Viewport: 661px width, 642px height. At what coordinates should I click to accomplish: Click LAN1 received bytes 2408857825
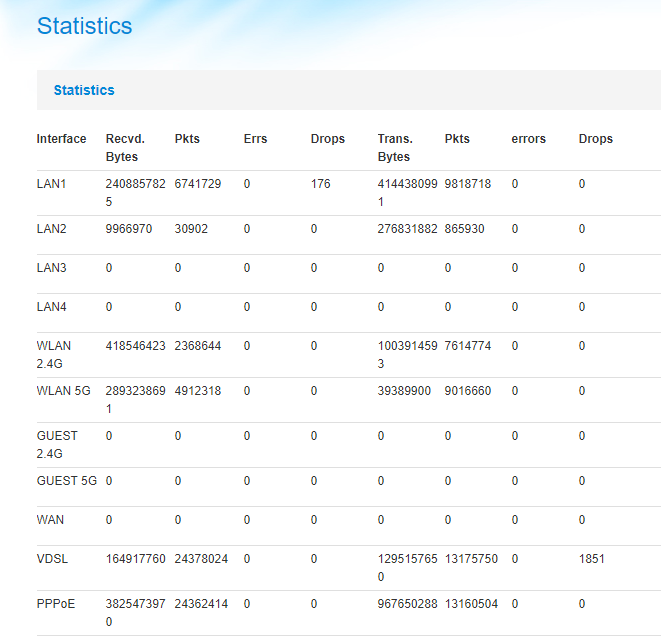[x=135, y=193]
